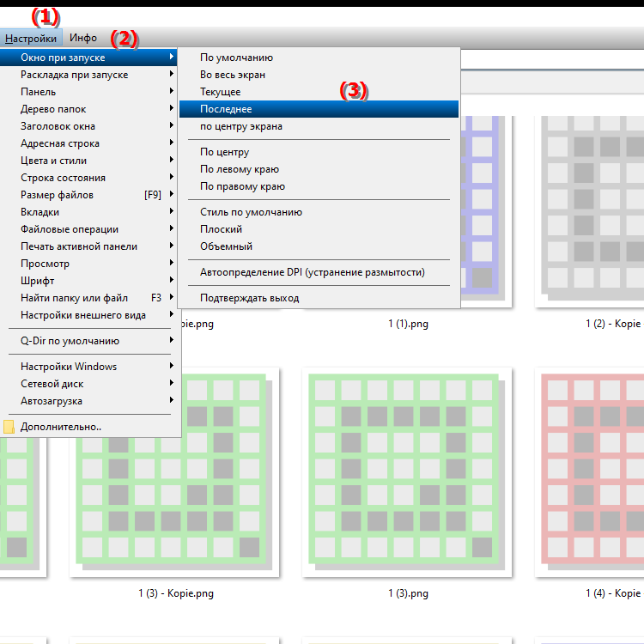644x644 pixels.
Task: Open Q-Dir по умолчанию submenu
Action: click(88, 341)
